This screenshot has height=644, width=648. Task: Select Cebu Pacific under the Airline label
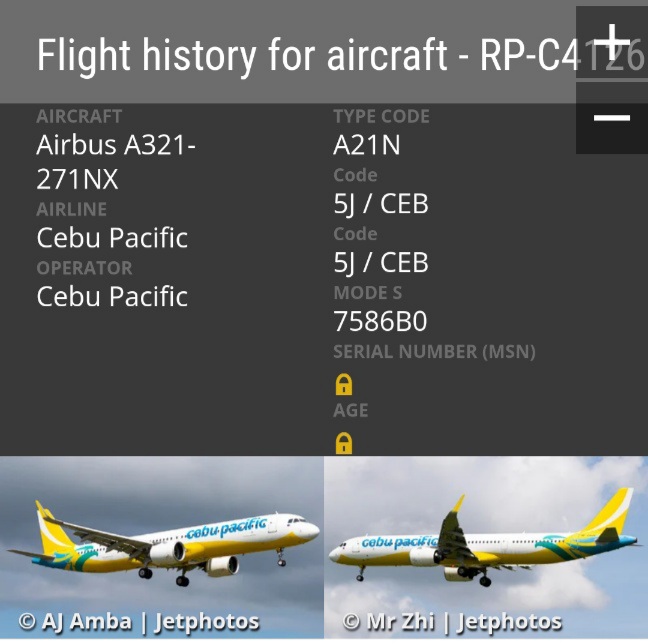(x=112, y=238)
